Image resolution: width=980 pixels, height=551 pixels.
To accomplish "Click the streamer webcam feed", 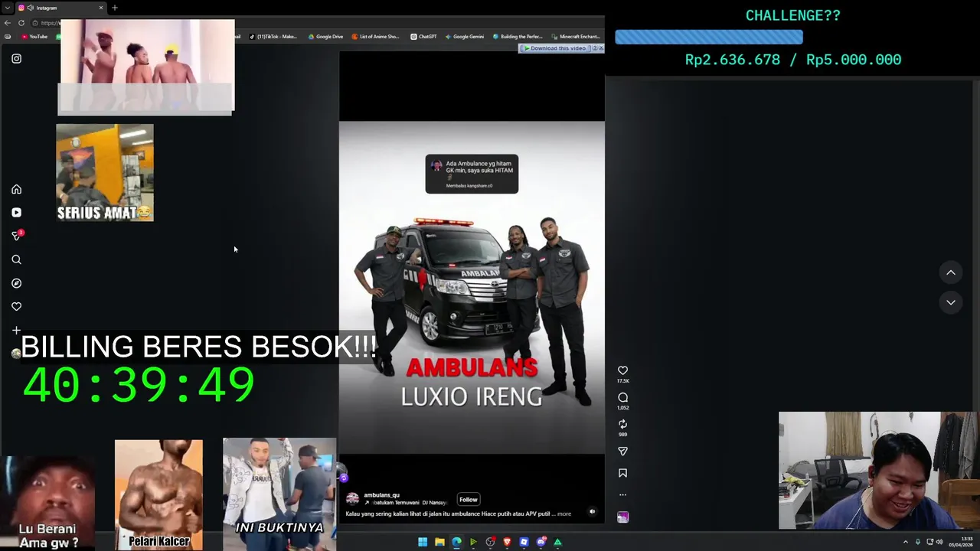I will coord(878,471).
